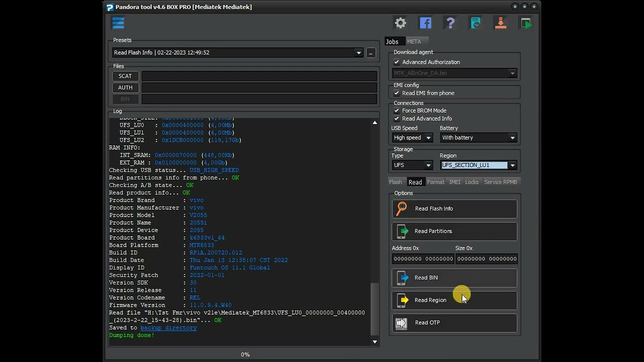Toggle Read EMI from phone checkbox
644x362 pixels.
click(x=396, y=94)
